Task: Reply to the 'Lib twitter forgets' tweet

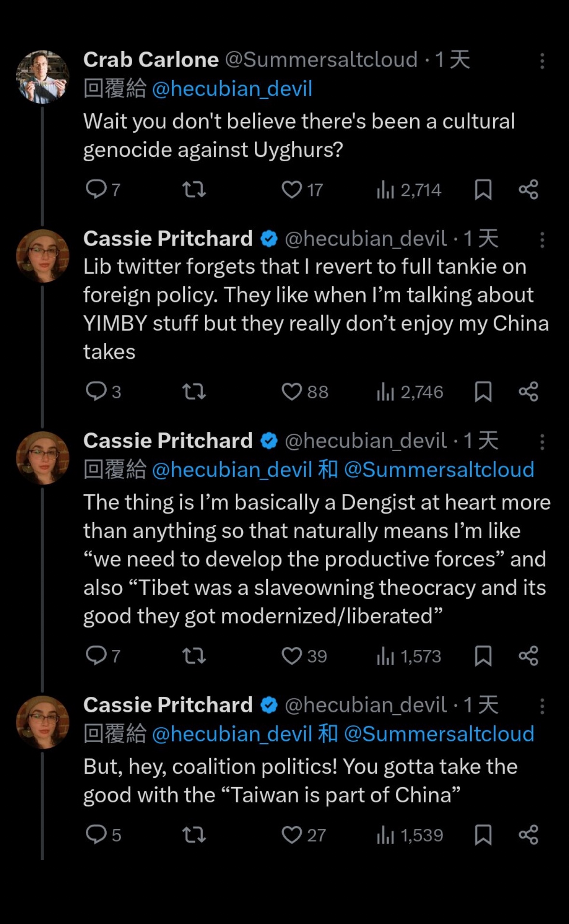Action: (x=96, y=391)
